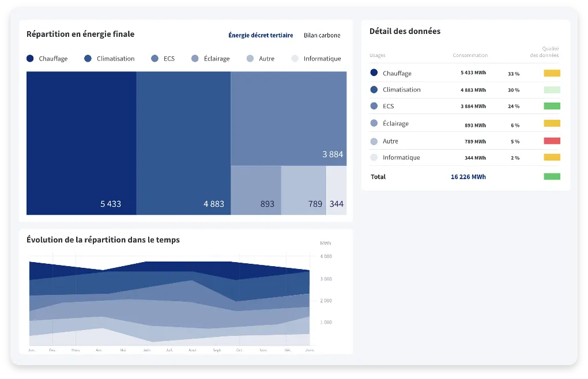Toggle the ECS legend item above treemap
The height and width of the screenshot is (379, 588).
(x=163, y=59)
